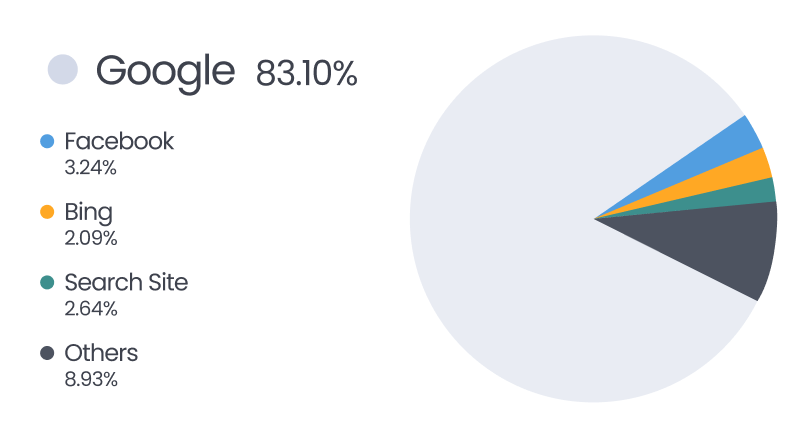The image size is (812, 438).
Task: Click the 3.24% value under Facebook
Action: [90, 168]
